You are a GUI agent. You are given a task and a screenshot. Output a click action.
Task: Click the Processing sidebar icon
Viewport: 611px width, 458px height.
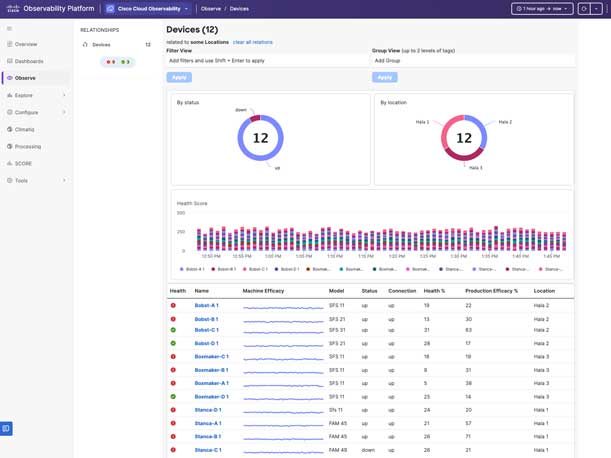click(x=10, y=146)
